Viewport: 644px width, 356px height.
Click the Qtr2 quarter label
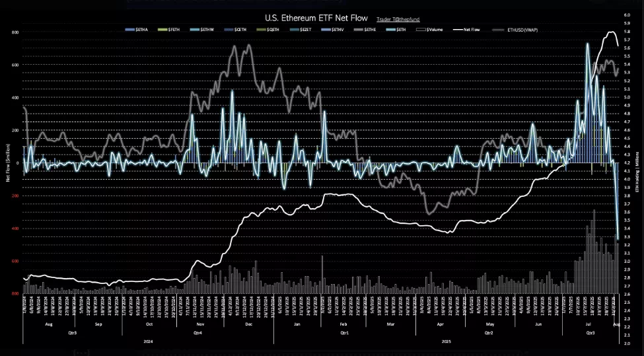[489, 333]
